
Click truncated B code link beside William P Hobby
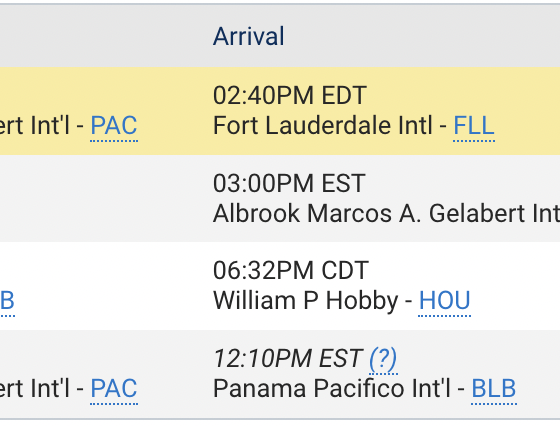coord(7,301)
